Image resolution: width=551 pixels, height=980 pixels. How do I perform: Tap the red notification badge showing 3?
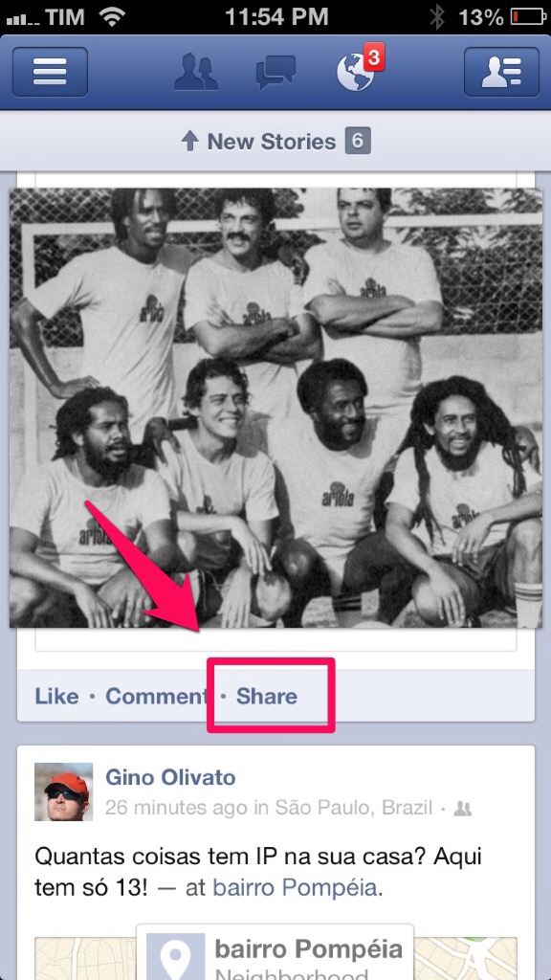374,57
